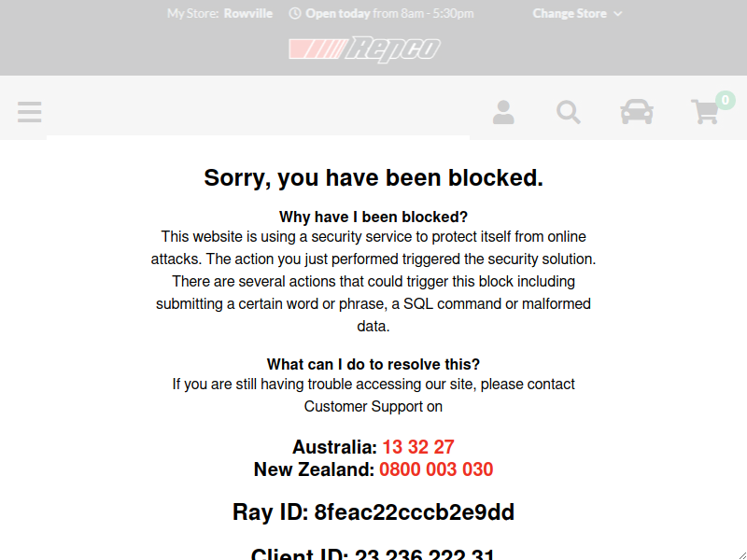Go home via the Repco logo
The height and width of the screenshot is (560, 747).
point(364,49)
